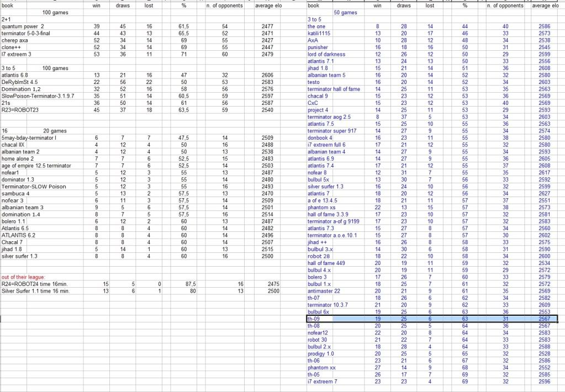Click the "phantom xx" cell
Viewport: 565px width, 392px height.
click(321, 368)
